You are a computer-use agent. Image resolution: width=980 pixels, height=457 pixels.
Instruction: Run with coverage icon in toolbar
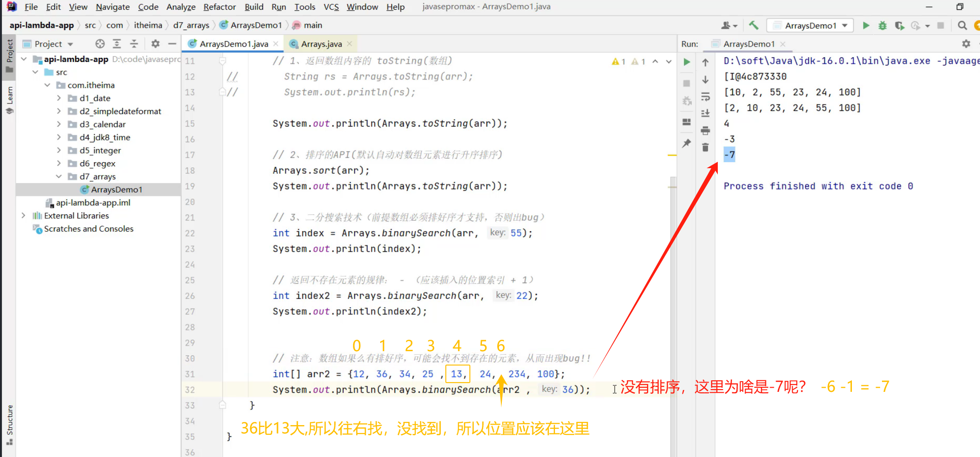(x=899, y=25)
